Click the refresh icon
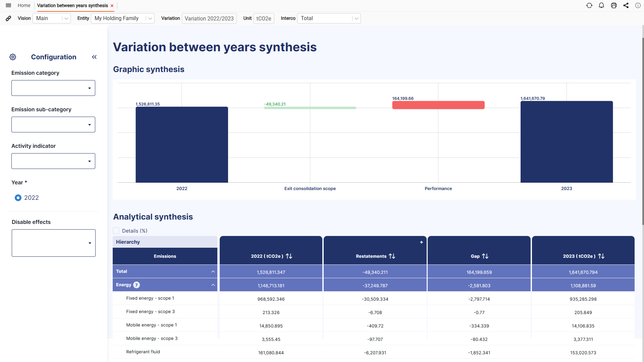The width and height of the screenshot is (644, 362). click(589, 5)
